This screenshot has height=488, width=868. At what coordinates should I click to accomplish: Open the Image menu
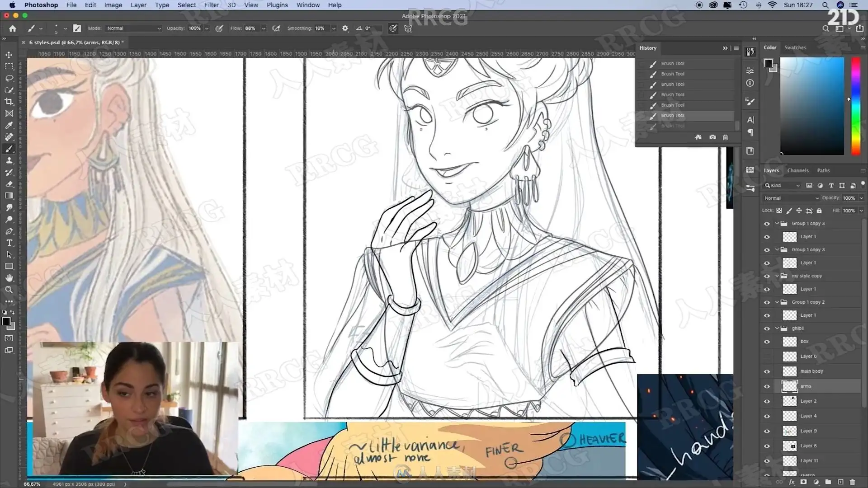pos(113,5)
